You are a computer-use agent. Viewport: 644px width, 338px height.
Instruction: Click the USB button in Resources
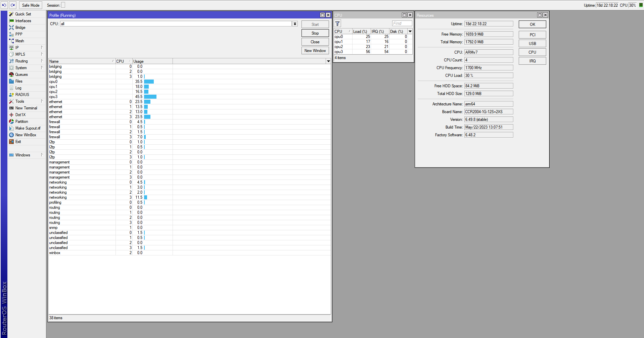(x=532, y=44)
